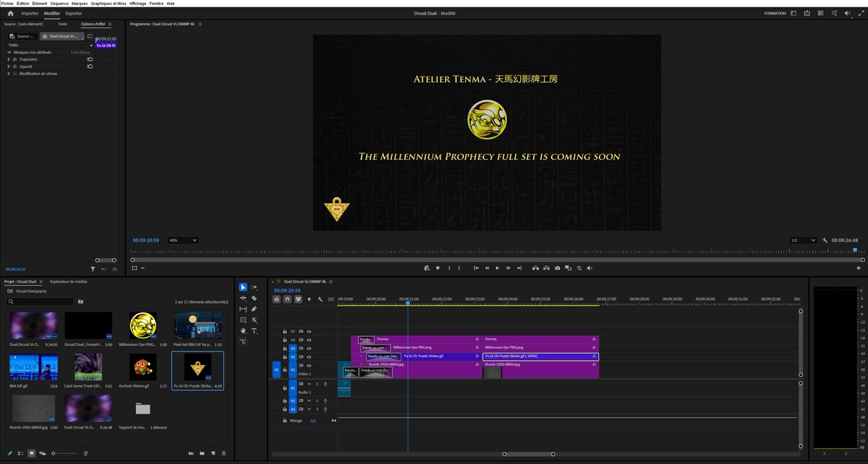Pick the Razor tool
The image size is (868, 464).
254,298
